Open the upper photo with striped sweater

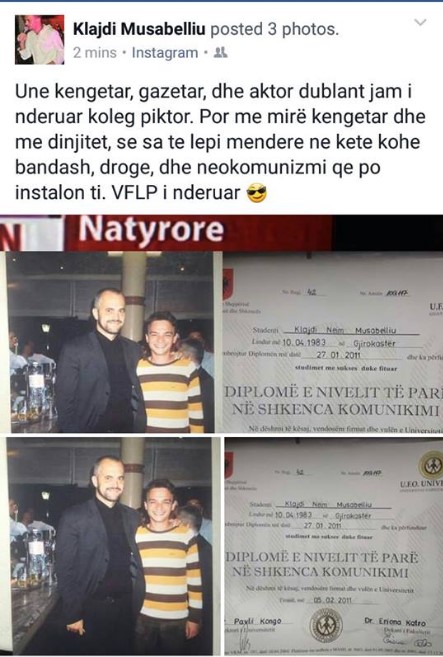[111, 342]
